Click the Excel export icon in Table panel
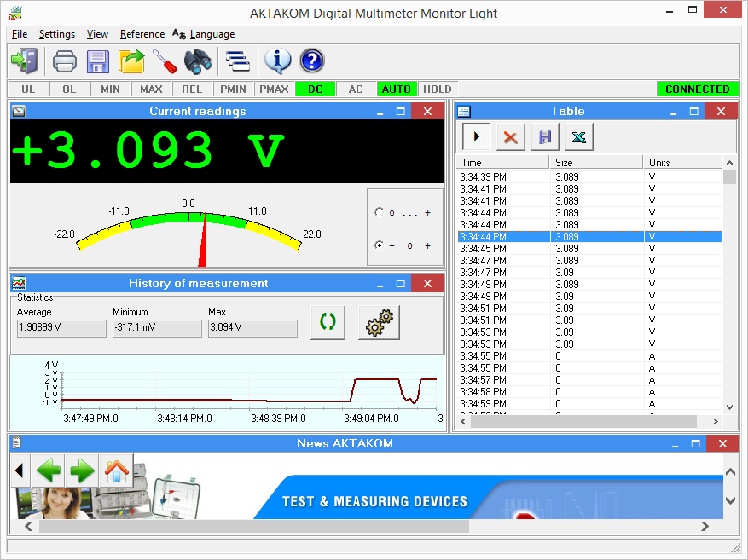This screenshot has width=748, height=560. 578,136
